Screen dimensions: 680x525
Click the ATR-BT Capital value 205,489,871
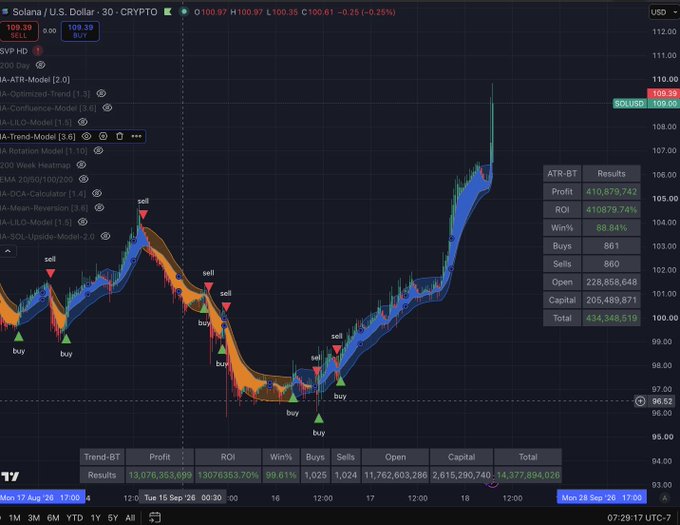(611, 300)
